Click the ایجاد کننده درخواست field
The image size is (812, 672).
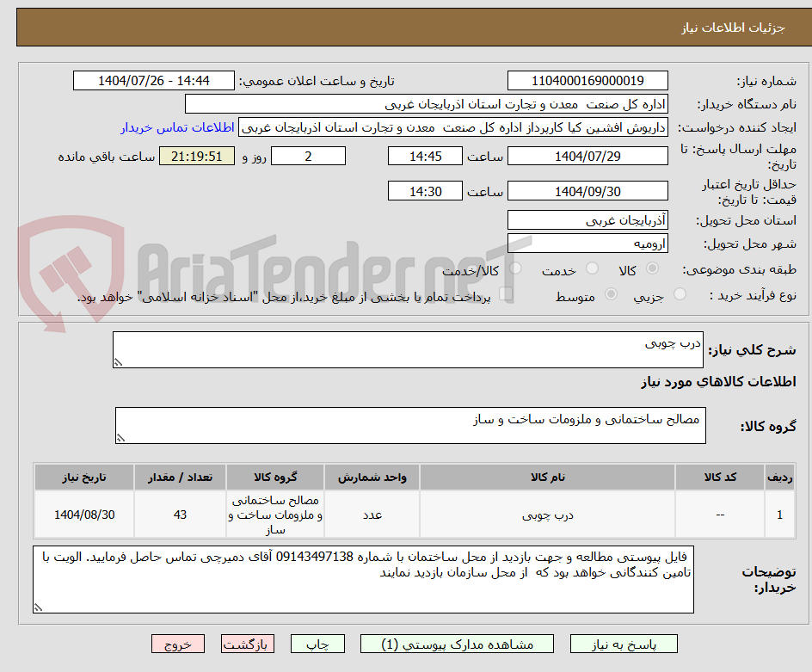tap(453, 127)
